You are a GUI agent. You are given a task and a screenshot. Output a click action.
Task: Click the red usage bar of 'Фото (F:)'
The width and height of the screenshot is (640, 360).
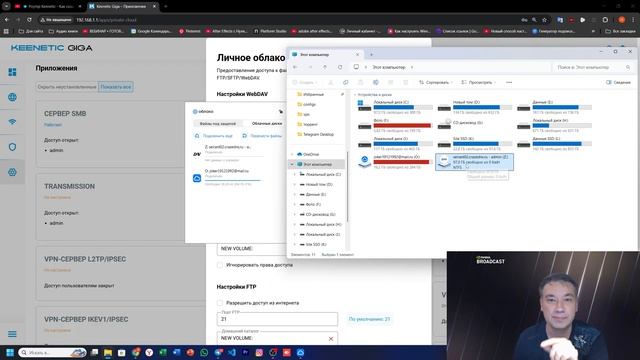pyautogui.click(x=403, y=126)
